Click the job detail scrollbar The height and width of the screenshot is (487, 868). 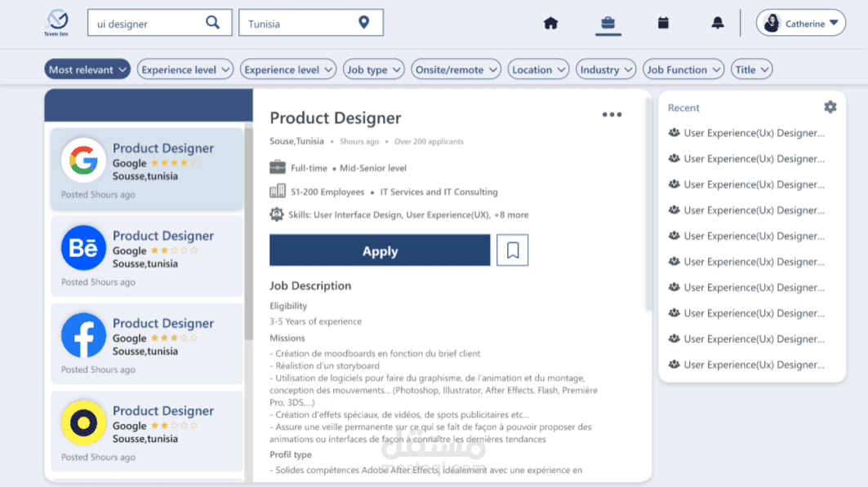(x=648, y=205)
